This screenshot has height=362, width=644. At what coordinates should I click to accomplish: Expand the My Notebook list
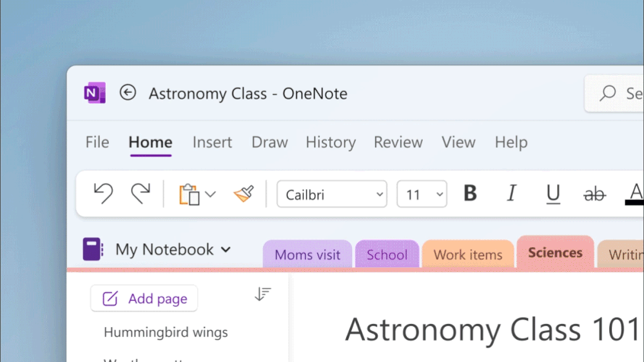(226, 250)
